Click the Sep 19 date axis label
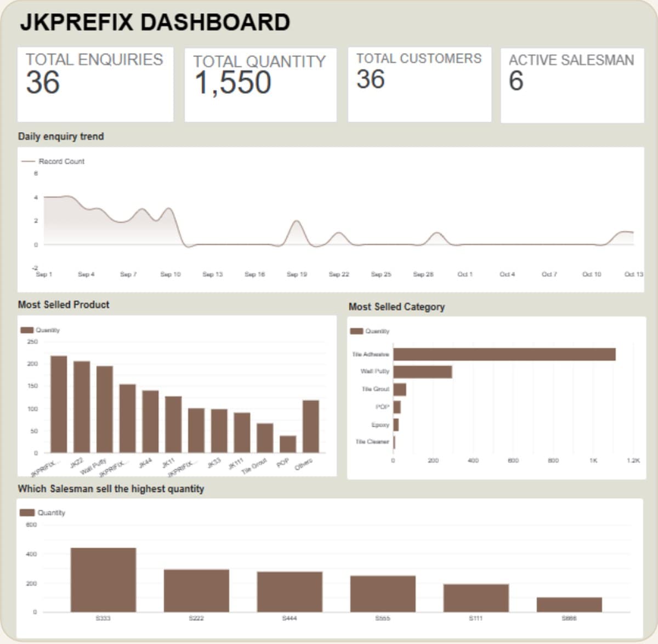The width and height of the screenshot is (658, 644). point(297,274)
